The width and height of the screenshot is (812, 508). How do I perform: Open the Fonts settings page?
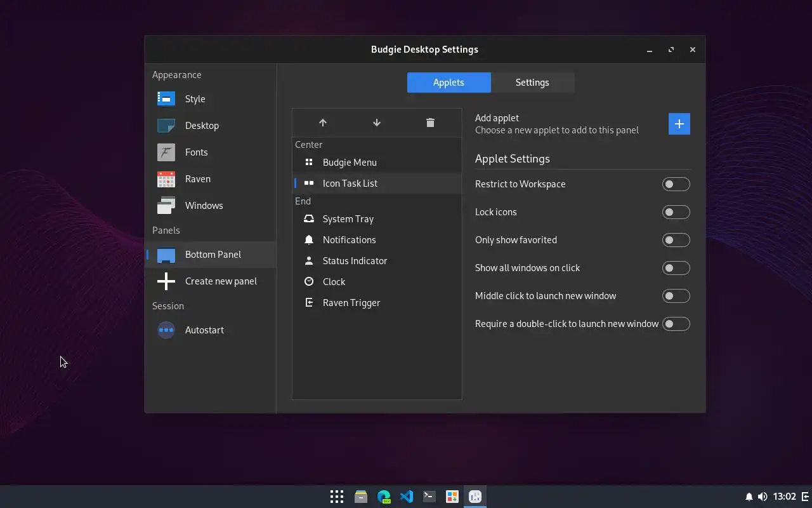point(210,152)
